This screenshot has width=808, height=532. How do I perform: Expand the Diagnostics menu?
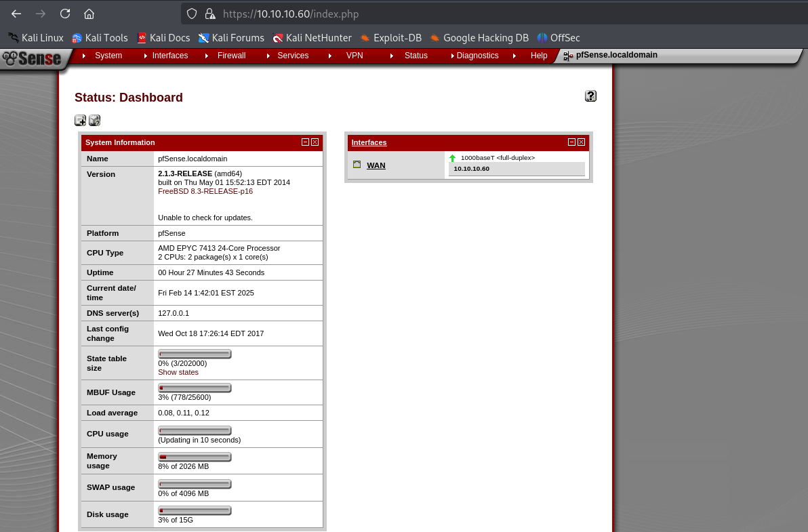coord(477,56)
